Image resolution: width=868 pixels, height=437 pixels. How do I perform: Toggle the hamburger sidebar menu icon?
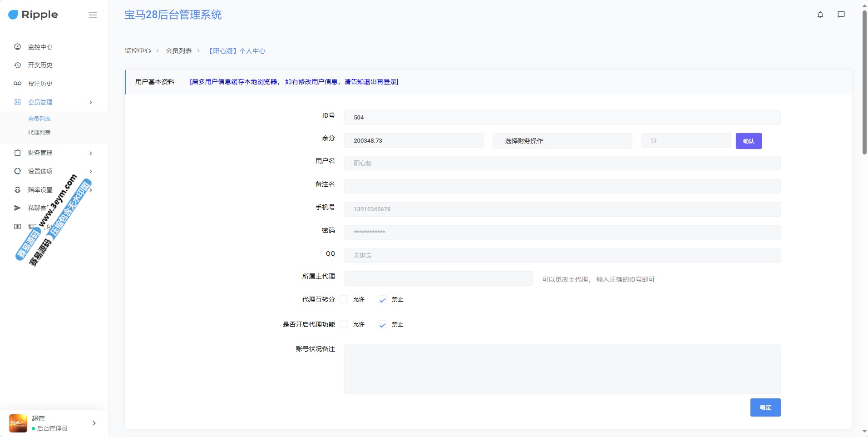pos(93,15)
